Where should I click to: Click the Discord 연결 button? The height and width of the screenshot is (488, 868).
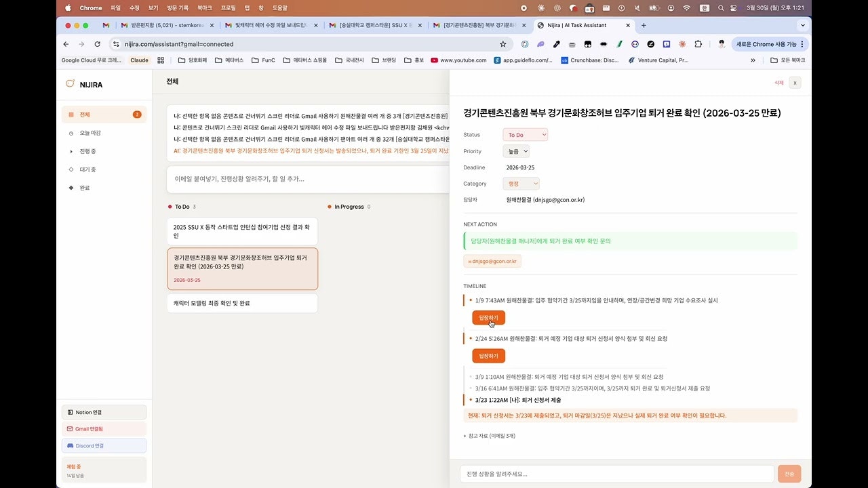click(104, 446)
